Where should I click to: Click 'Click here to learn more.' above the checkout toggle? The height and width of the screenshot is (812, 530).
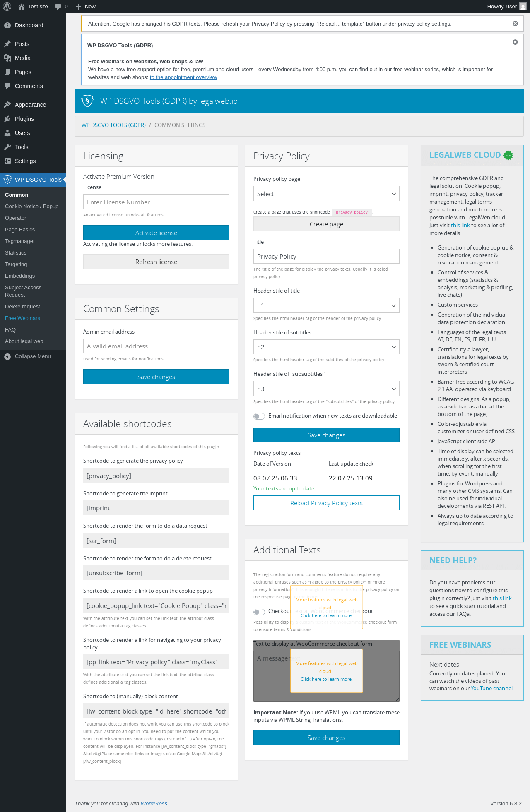point(327,615)
